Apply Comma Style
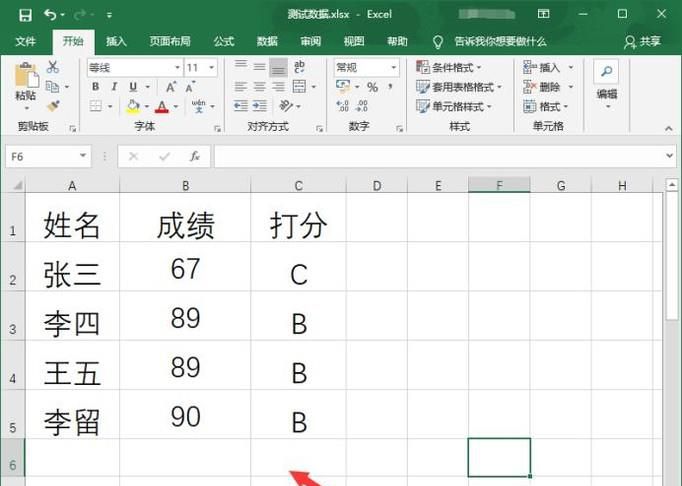The image size is (682, 486). [x=391, y=86]
